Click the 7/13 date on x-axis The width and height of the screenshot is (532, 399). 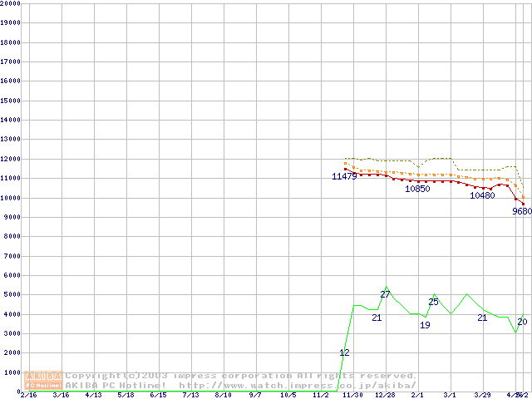pos(190,395)
